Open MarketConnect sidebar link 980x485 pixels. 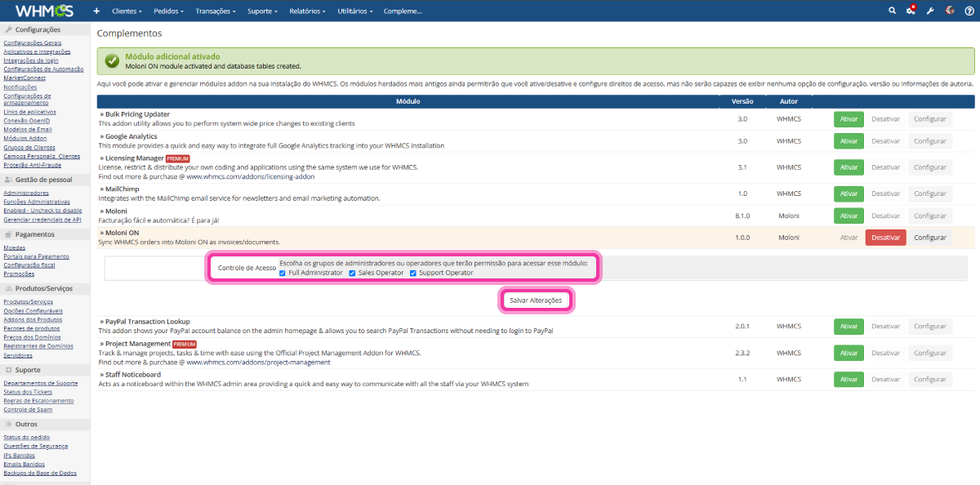tap(24, 78)
